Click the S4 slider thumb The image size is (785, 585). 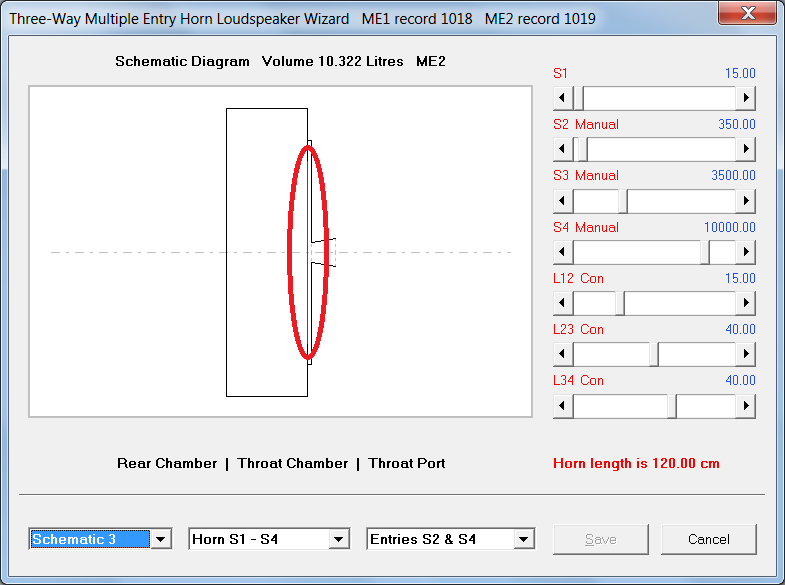point(705,252)
